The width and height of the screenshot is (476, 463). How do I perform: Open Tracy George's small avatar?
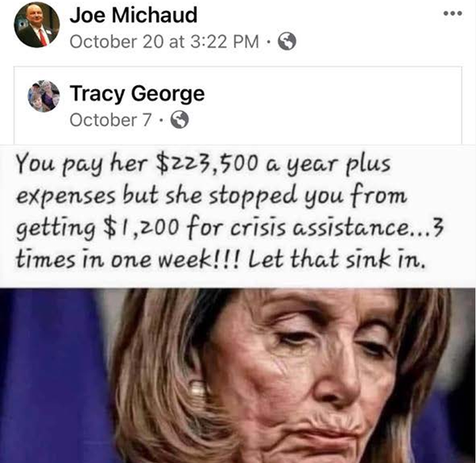click(x=44, y=96)
